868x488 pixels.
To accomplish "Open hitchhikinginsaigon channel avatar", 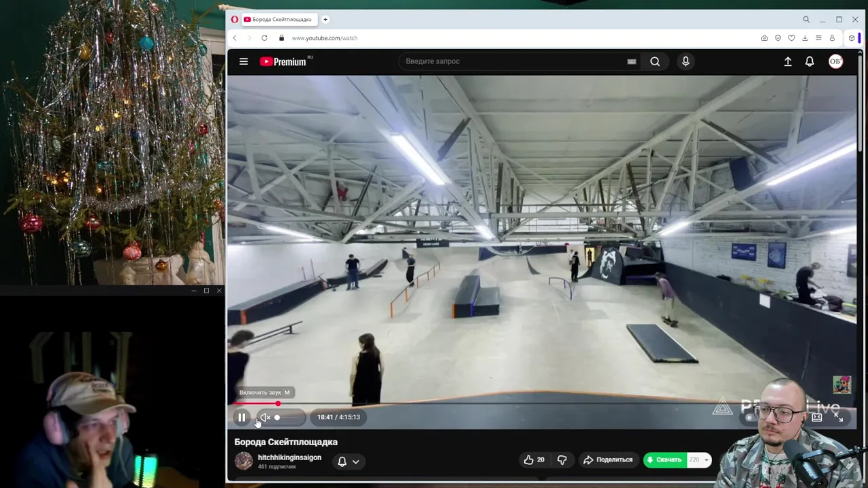I will [x=243, y=461].
